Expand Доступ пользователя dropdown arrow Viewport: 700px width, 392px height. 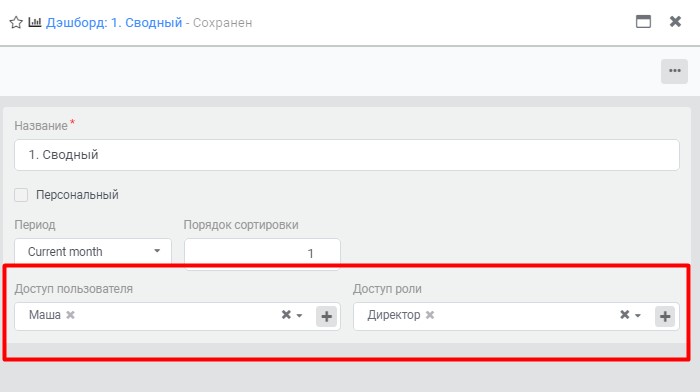click(x=300, y=316)
